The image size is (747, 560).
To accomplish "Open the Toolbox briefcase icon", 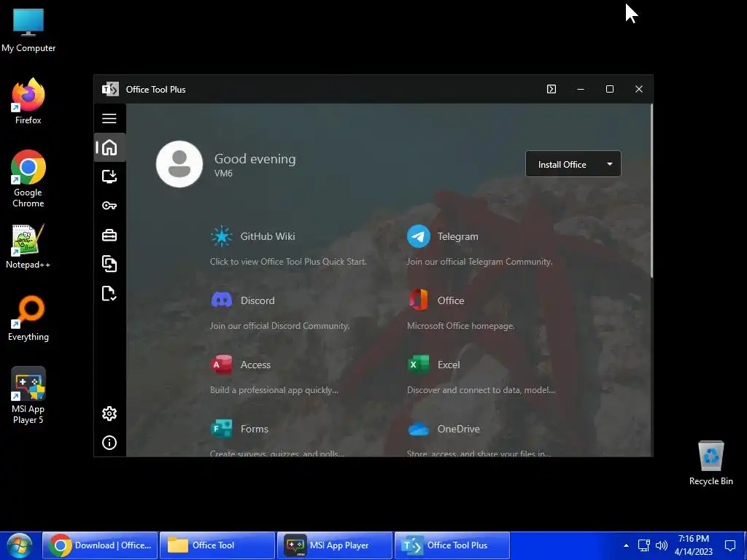I will point(109,236).
